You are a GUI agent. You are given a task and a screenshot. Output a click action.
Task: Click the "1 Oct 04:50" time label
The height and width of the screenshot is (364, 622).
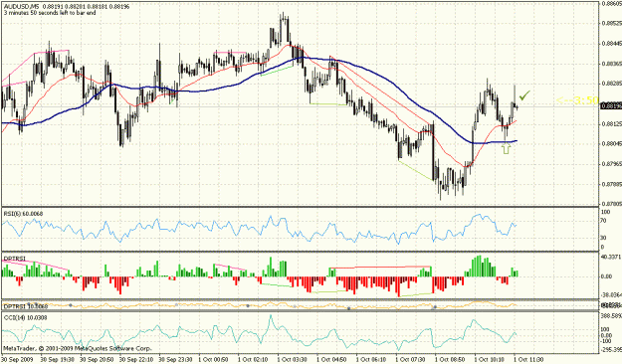(x=331, y=360)
